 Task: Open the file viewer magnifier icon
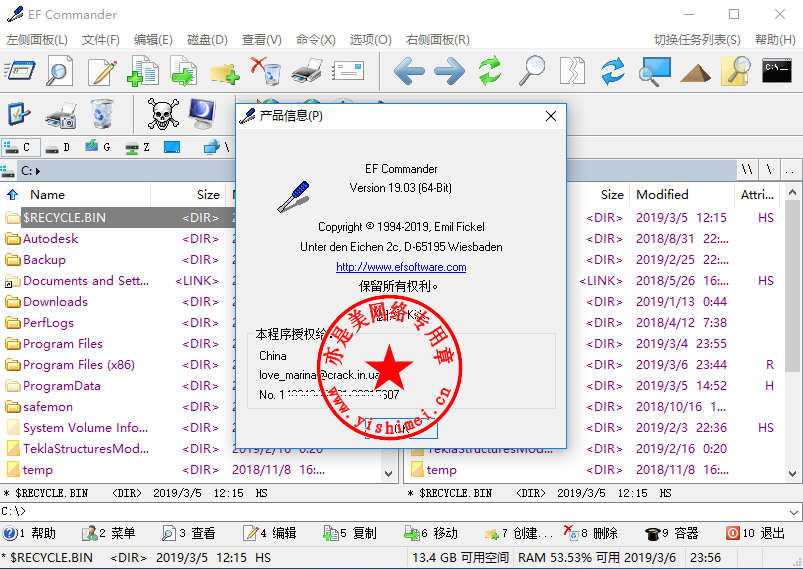click(59, 71)
